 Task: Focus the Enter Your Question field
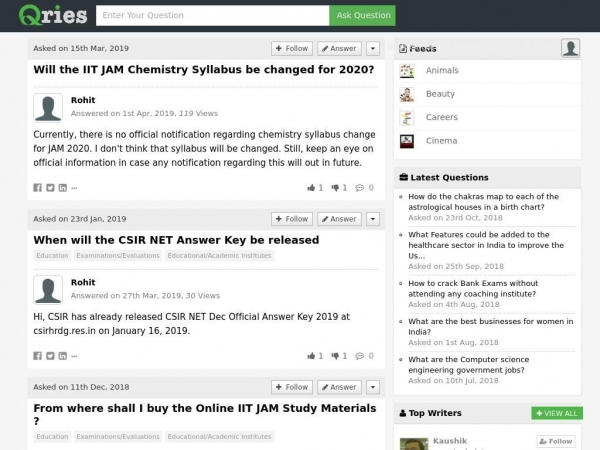(212, 15)
